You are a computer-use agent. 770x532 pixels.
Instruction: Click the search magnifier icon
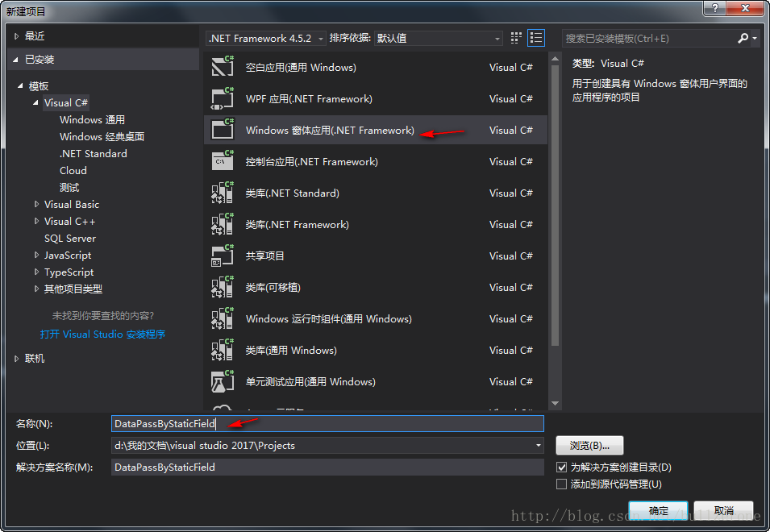(x=743, y=38)
